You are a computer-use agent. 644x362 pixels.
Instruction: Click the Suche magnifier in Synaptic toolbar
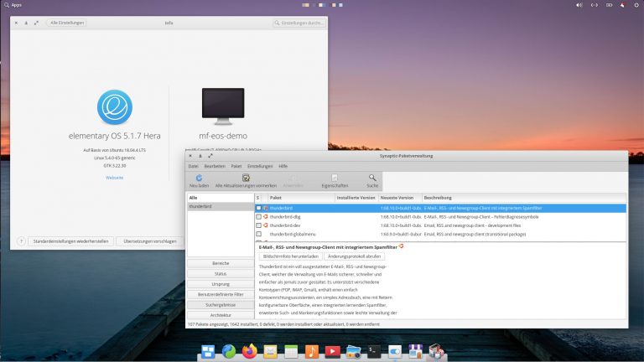pos(372,178)
